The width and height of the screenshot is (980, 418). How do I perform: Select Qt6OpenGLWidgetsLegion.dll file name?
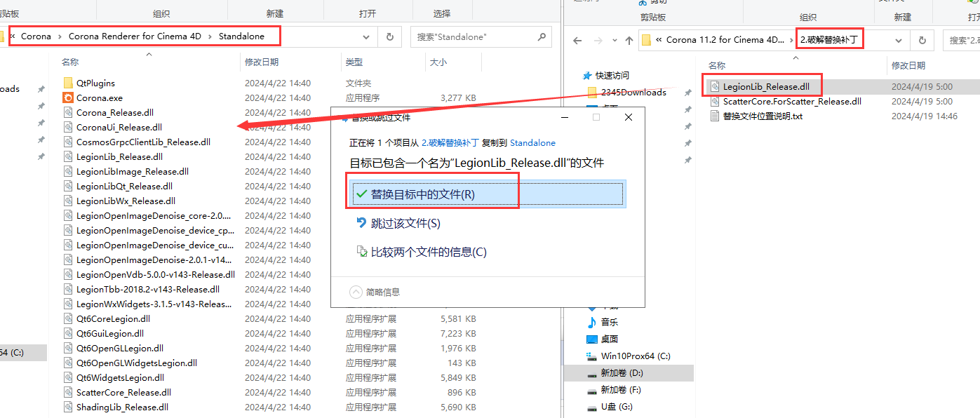(137, 363)
